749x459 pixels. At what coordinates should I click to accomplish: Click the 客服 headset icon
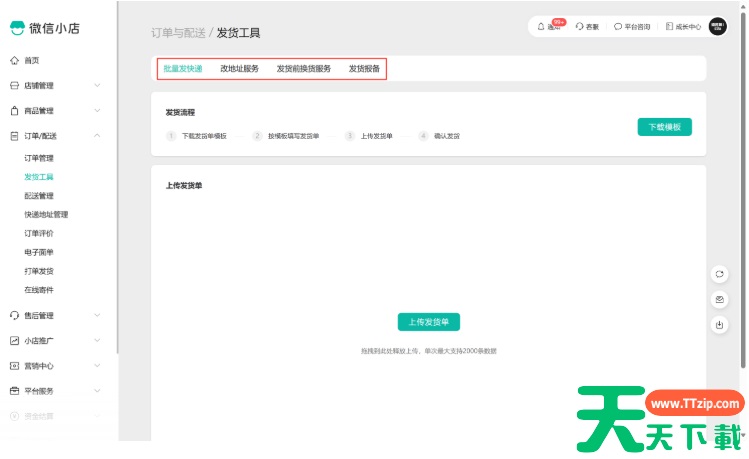[588, 26]
